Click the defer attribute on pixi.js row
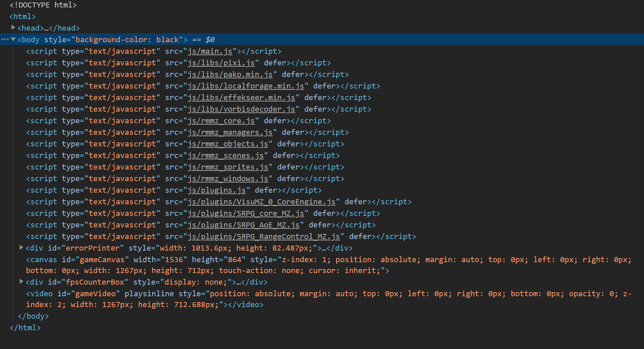 (275, 63)
